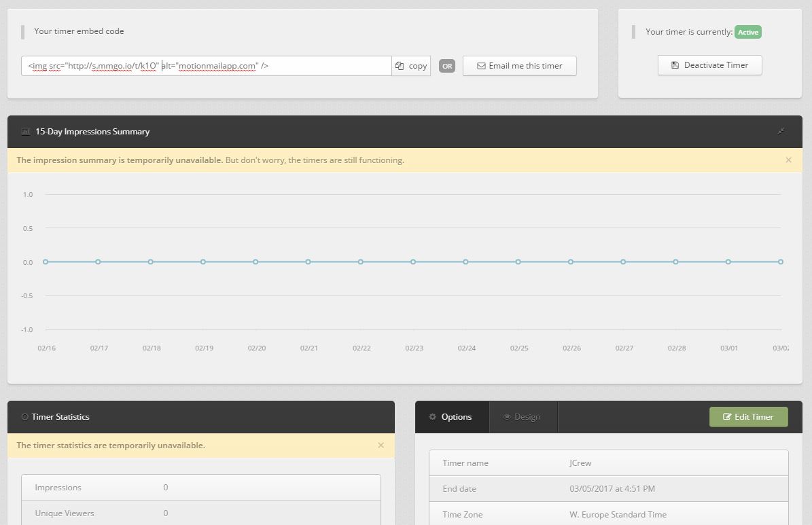This screenshot has width=812, height=525.
Task: Select the 03/01 data point on chart
Action: pos(728,261)
